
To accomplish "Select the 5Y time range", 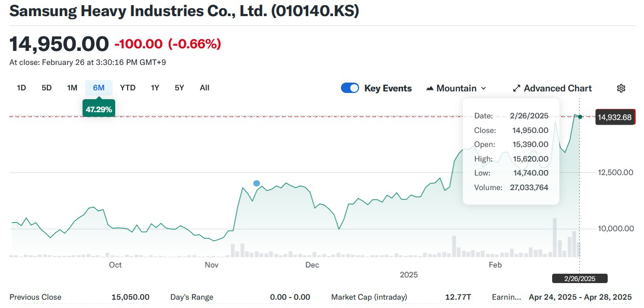I will [x=179, y=88].
